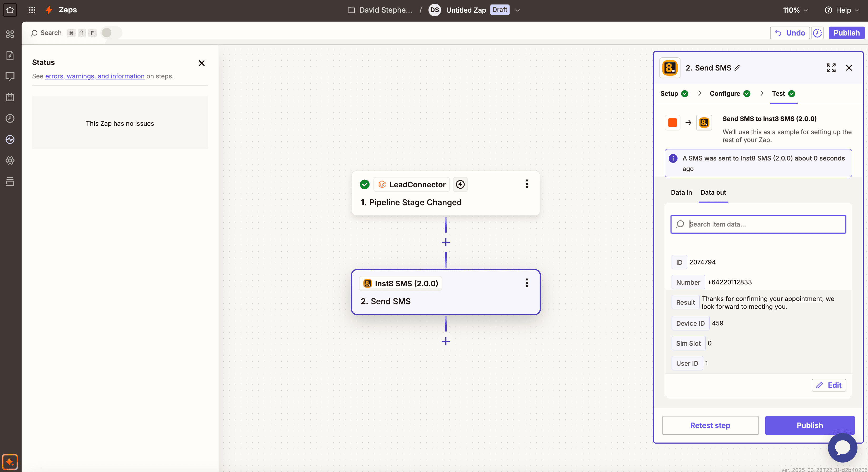Click the Edit button under data out
Screen dimensions: 868x472
click(829, 385)
